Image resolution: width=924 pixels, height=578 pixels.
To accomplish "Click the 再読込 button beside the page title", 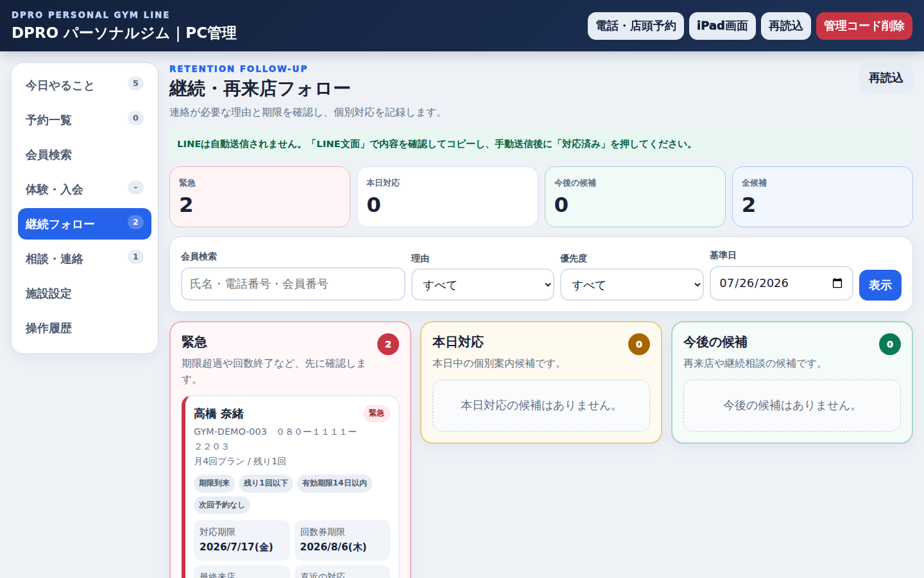I will [886, 78].
